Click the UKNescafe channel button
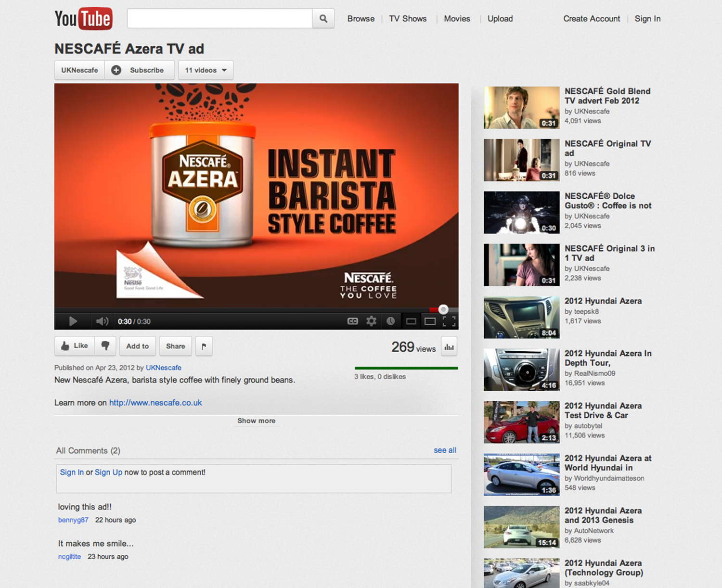This screenshot has height=588, width=722. coord(79,70)
